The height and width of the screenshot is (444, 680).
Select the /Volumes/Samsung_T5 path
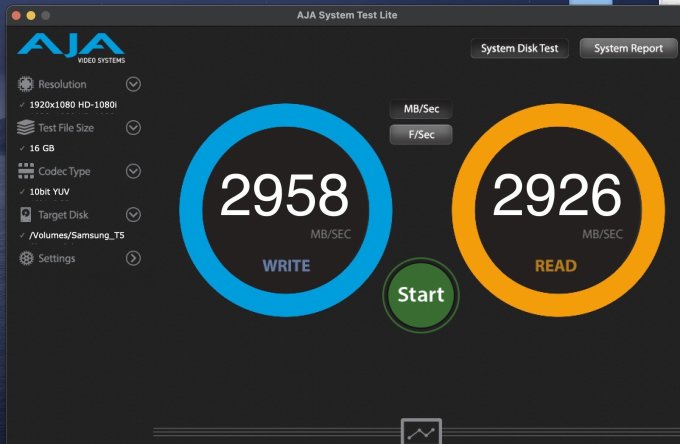point(77,235)
